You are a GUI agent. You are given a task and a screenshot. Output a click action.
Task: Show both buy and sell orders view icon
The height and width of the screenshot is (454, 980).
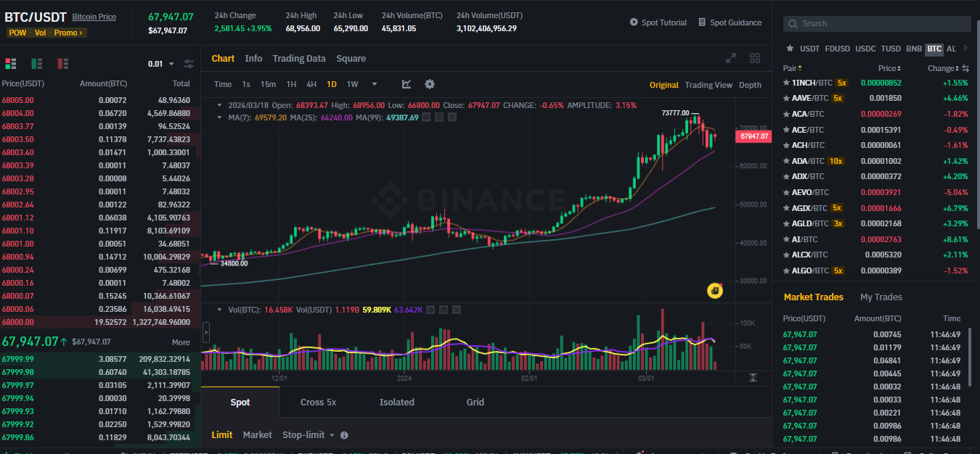click(10, 64)
